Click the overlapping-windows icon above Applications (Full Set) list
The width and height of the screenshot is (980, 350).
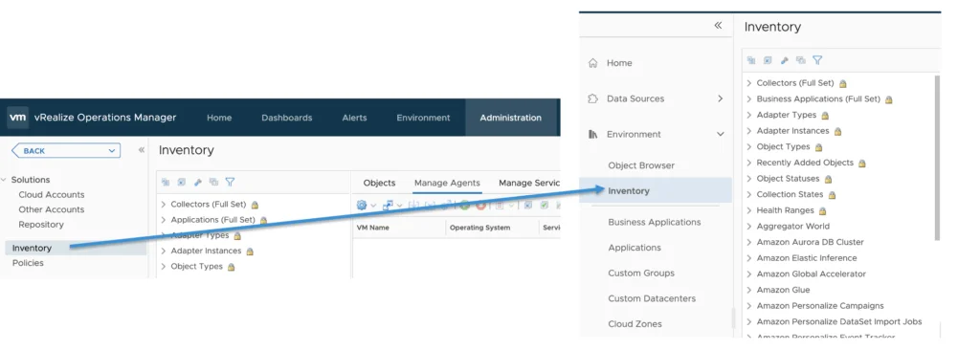213,183
